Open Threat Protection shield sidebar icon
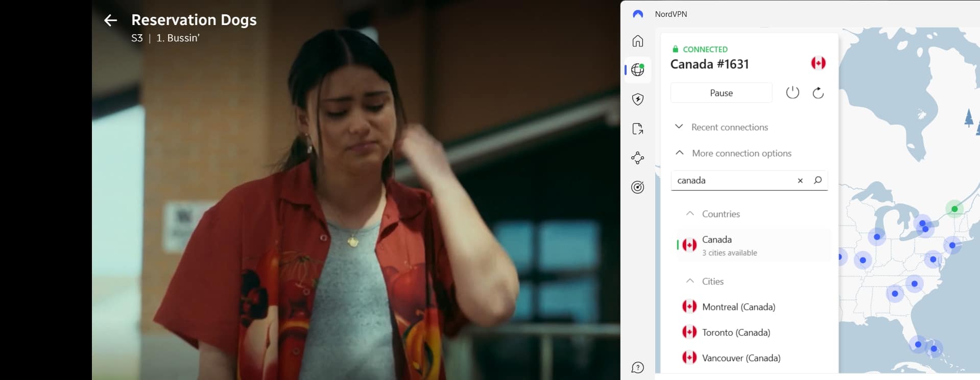 (638, 99)
